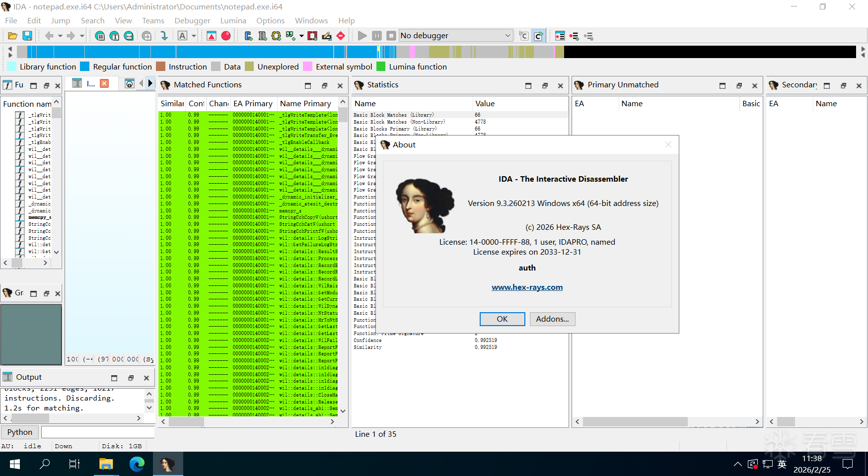This screenshot has width=868, height=476.
Task: Click the red diamond stop icon
Action: click(341, 36)
